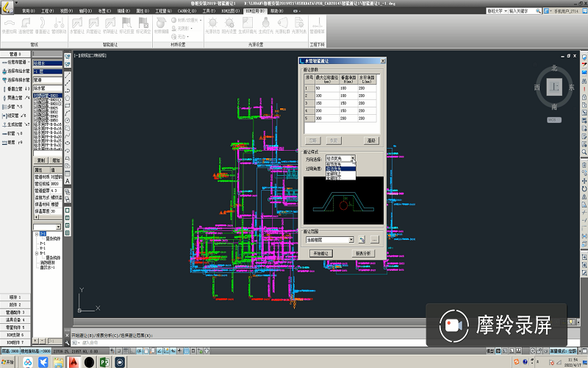
Task: Click the 输入关键字 search field
Action: pyautogui.click(x=523, y=11)
